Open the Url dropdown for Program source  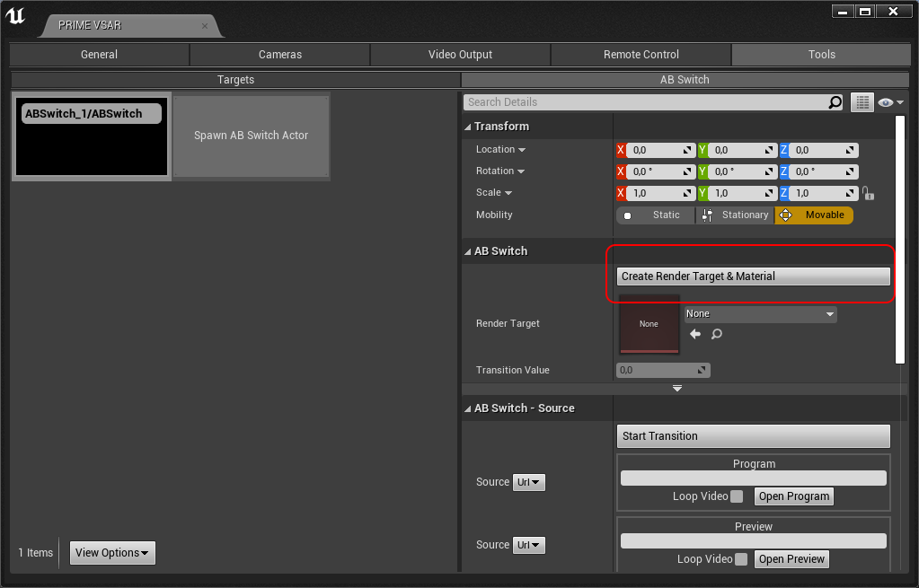tap(528, 482)
